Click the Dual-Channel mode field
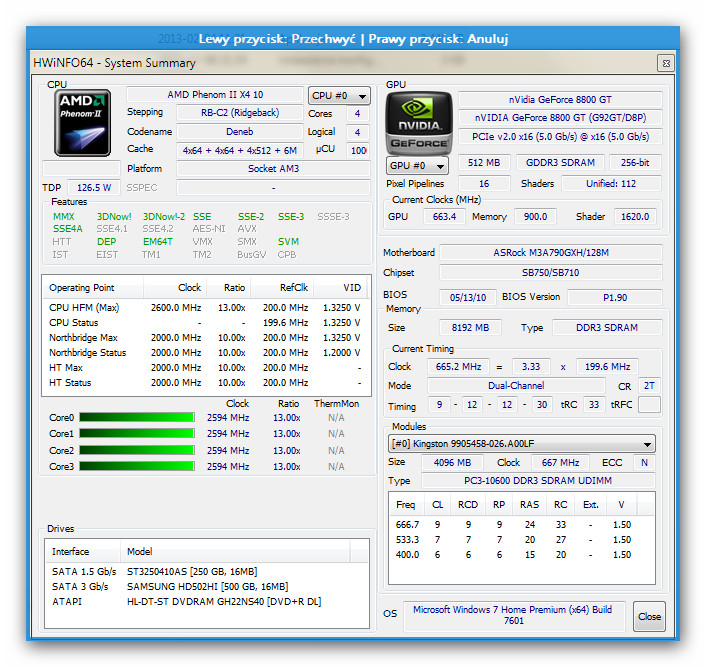706x667 pixels. click(516, 386)
